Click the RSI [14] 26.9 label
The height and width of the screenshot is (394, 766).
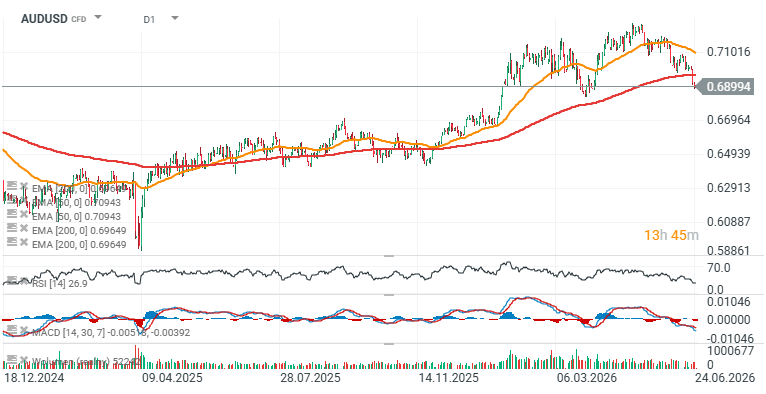60,283
